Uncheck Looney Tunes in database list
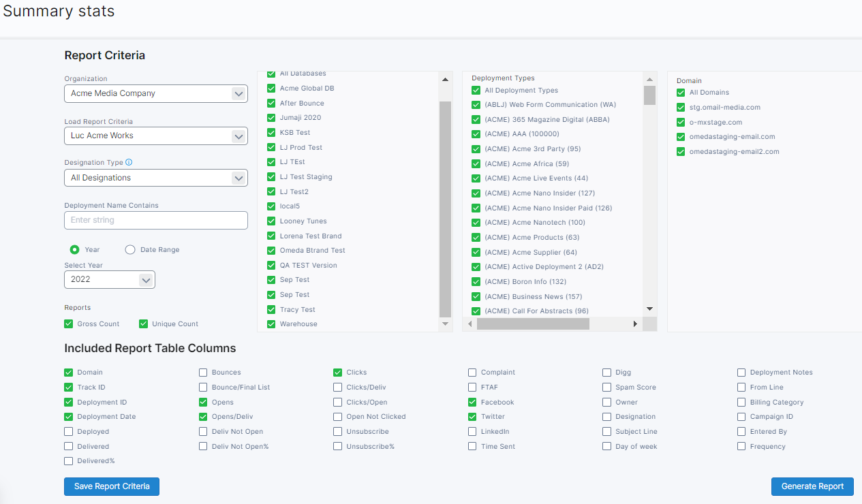The width and height of the screenshot is (862, 504). coord(271,221)
